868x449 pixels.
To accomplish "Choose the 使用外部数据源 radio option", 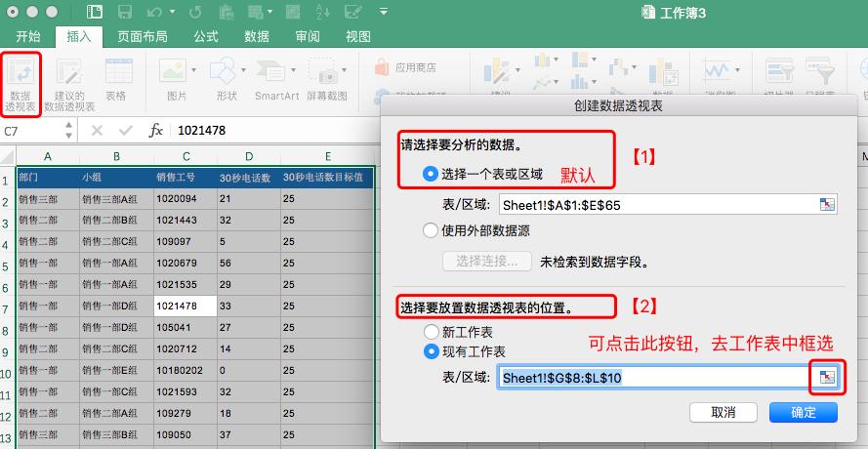I will pyautogui.click(x=431, y=231).
